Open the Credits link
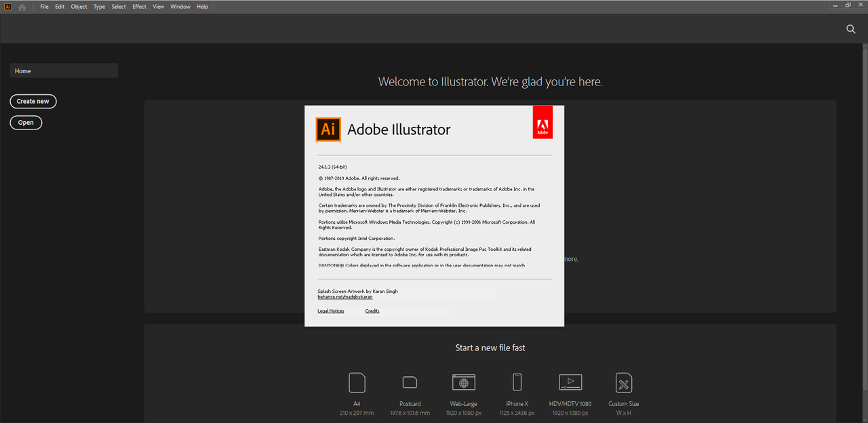This screenshot has height=423, width=868. (372, 311)
